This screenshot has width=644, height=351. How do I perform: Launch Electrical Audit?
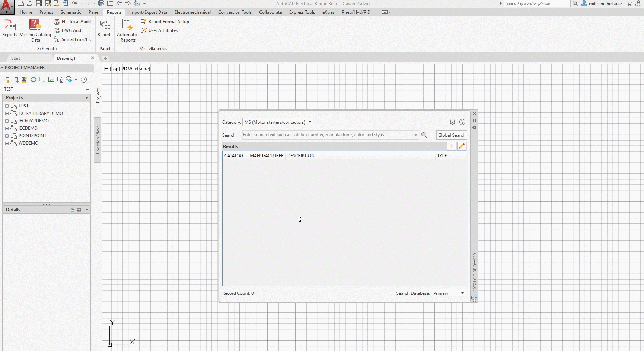tap(73, 22)
